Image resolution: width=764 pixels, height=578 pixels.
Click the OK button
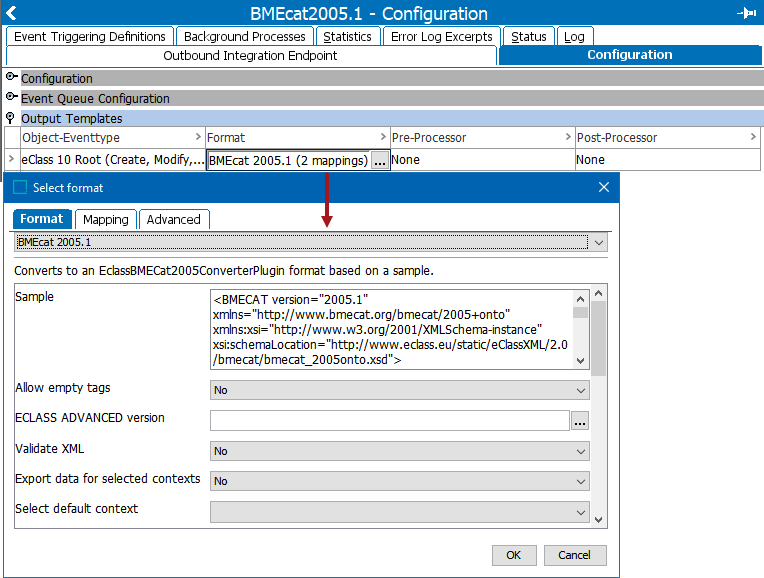(x=513, y=555)
